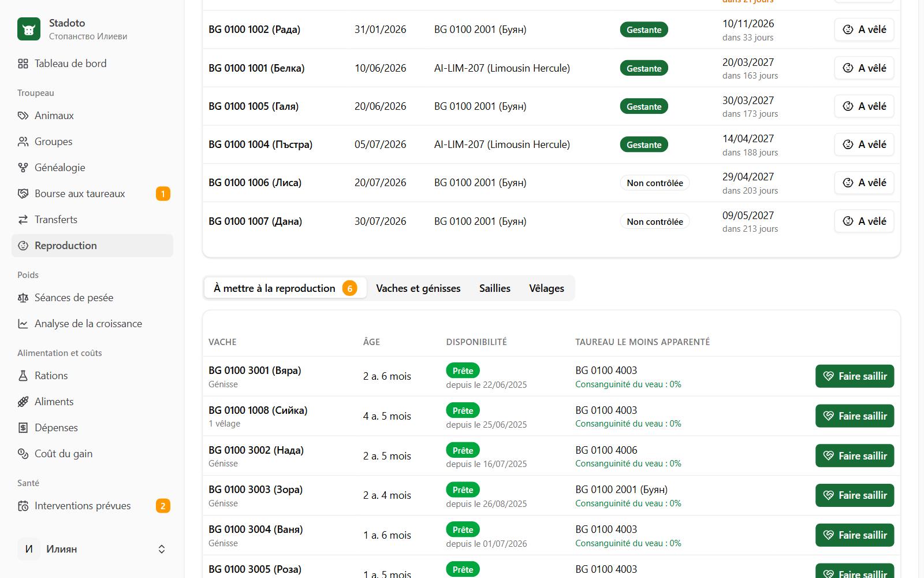
Task: Click Gestante badge for BG 0100 1002 (Рада)
Action: [644, 30]
